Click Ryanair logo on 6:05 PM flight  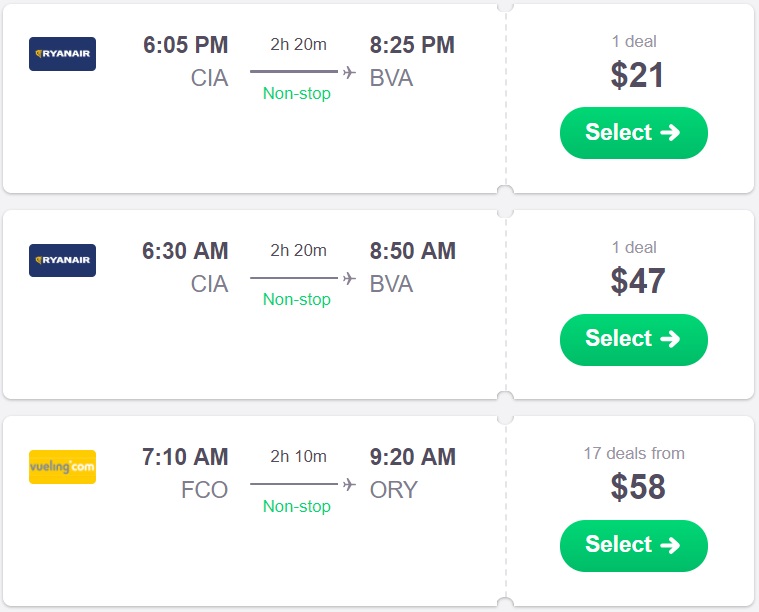point(63,54)
